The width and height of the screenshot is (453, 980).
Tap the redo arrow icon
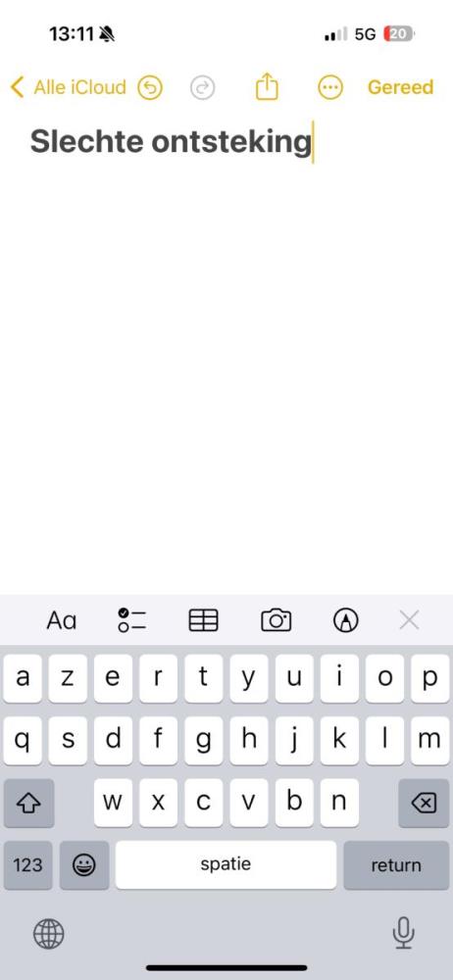click(x=203, y=87)
